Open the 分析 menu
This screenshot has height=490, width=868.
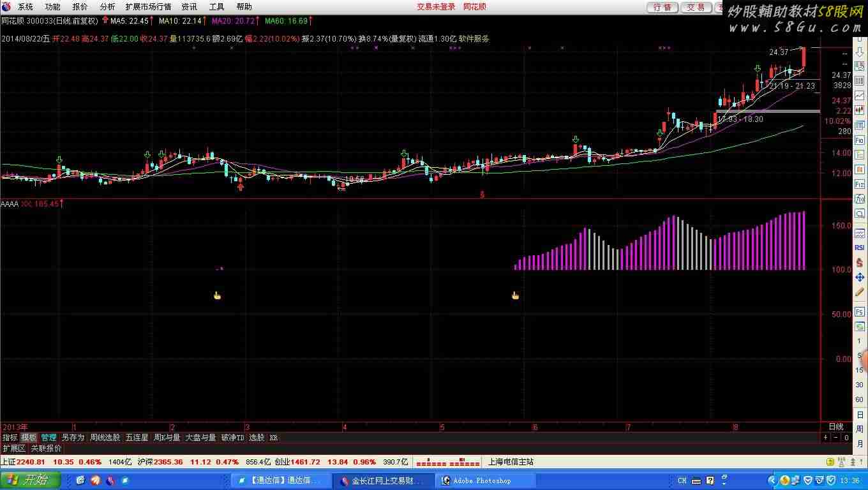tap(107, 7)
